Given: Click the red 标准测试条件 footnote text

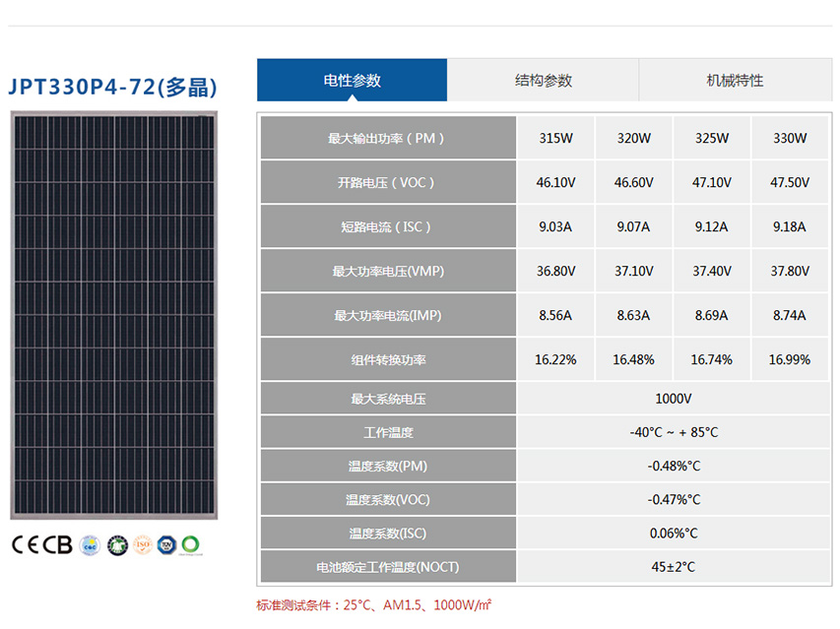Looking at the screenshot, I should pyautogui.click(x=374, y=605).
